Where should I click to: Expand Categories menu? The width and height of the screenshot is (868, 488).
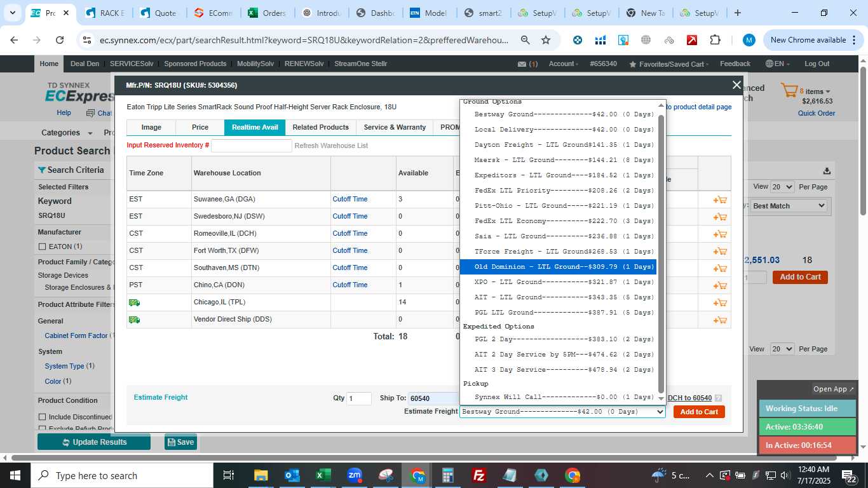[67, 133]
